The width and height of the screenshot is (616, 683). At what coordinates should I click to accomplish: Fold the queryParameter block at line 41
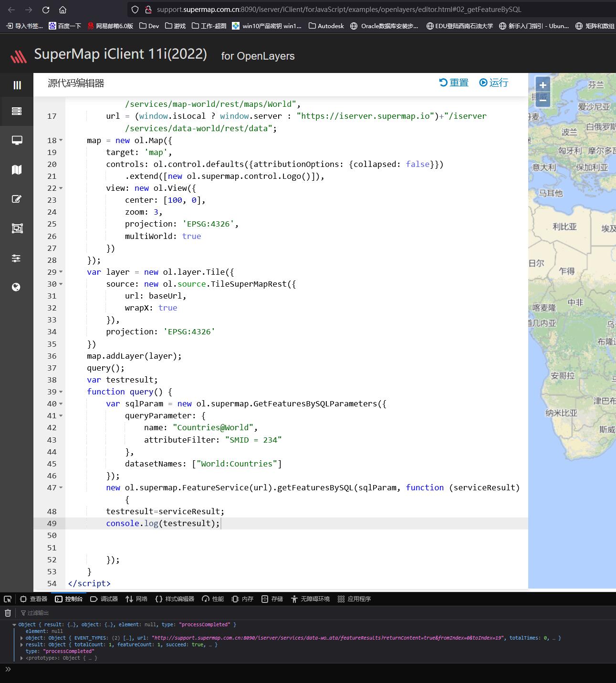(x=61, y=416)
